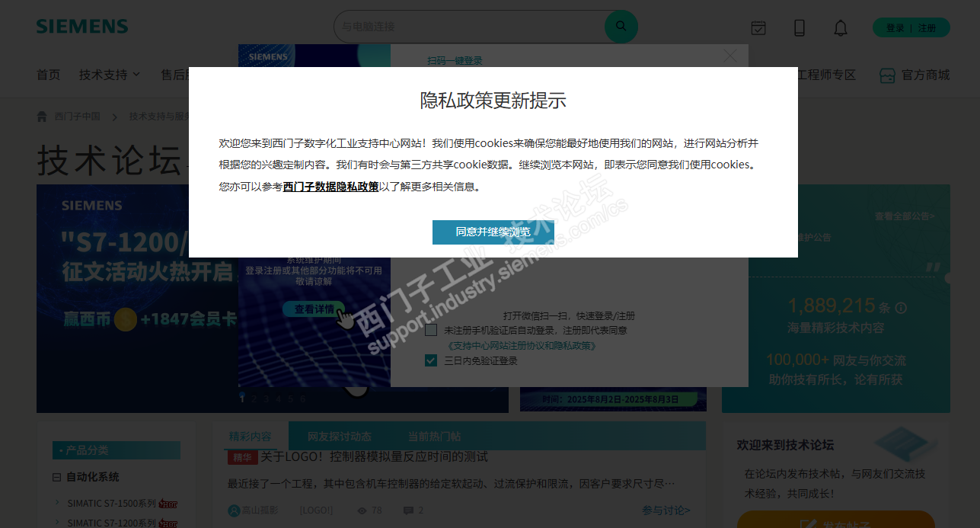Image resolution: width=980 pixels, height=528 pixels.
Task: Click the [LOGO!] tag text
Action: (316, 510)
